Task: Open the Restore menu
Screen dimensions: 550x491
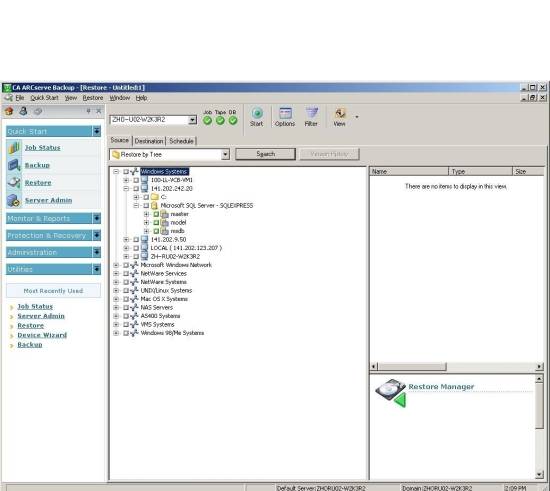Action: (x=93, y=98)
